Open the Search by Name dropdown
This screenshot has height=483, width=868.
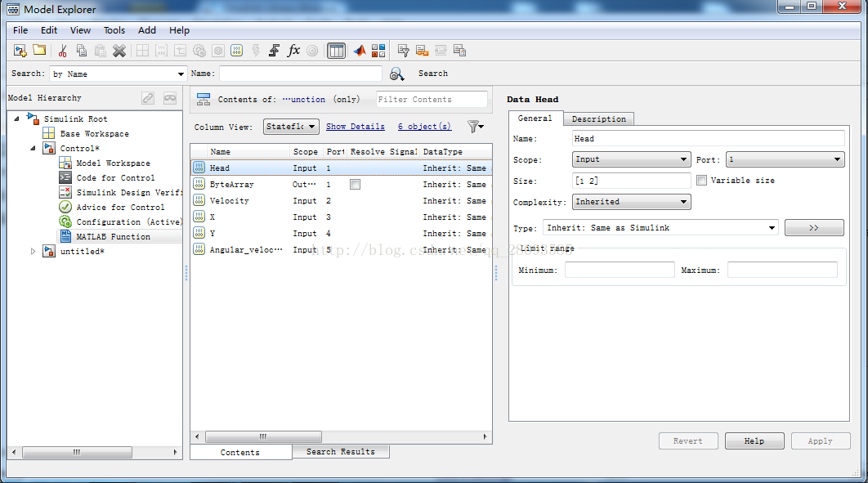pyautogui.click(x=119, y=74)
